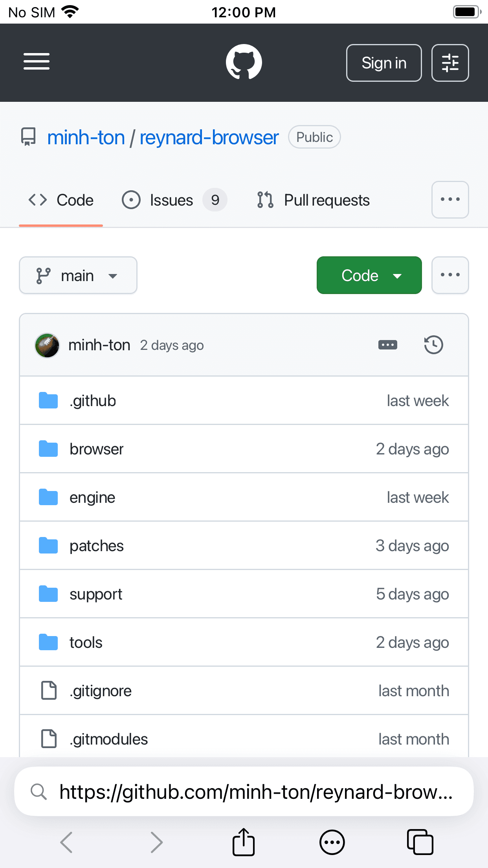Open browser more options circle menu
The width and height of the screenshot is (488, 868).
332,842
